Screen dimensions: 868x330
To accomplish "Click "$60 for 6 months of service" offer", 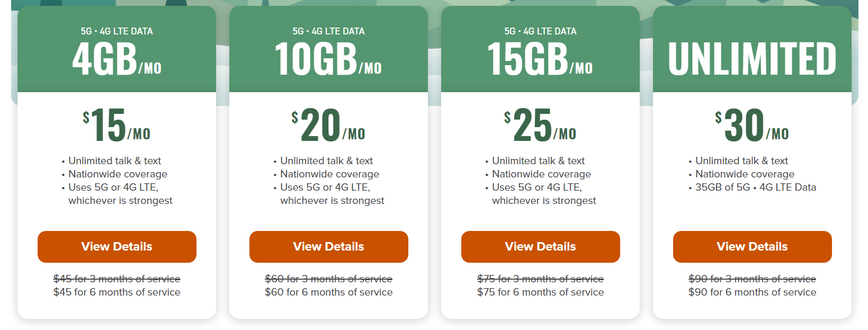I will [x=328, y=292].
